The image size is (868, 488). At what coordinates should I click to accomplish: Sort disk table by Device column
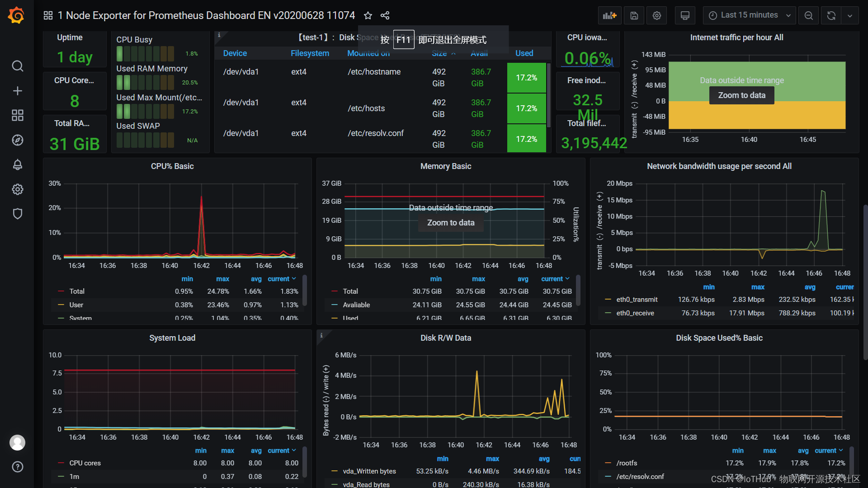click(235, 53)
